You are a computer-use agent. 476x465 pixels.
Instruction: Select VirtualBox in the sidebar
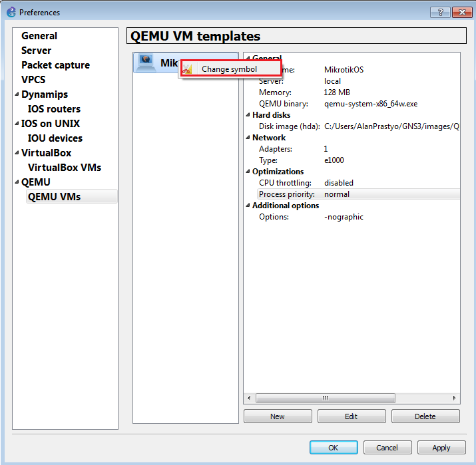(x=46, y=153)
